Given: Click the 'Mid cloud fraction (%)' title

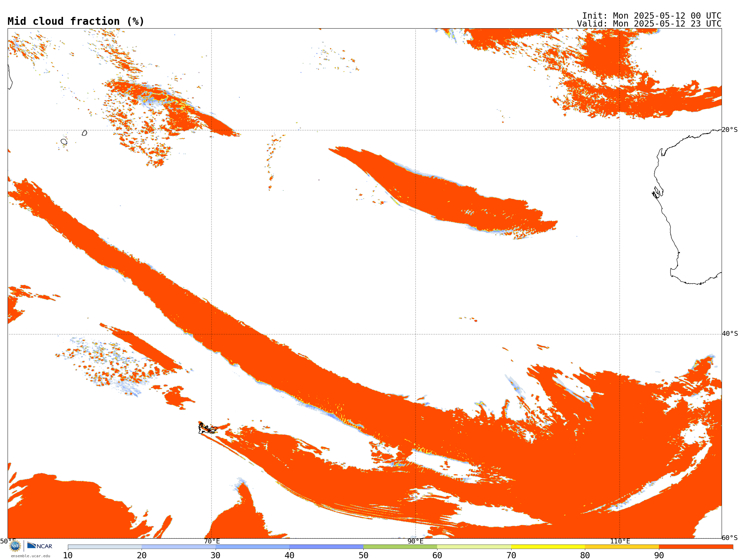Looking at the screenshot, I should click(76, 21).
